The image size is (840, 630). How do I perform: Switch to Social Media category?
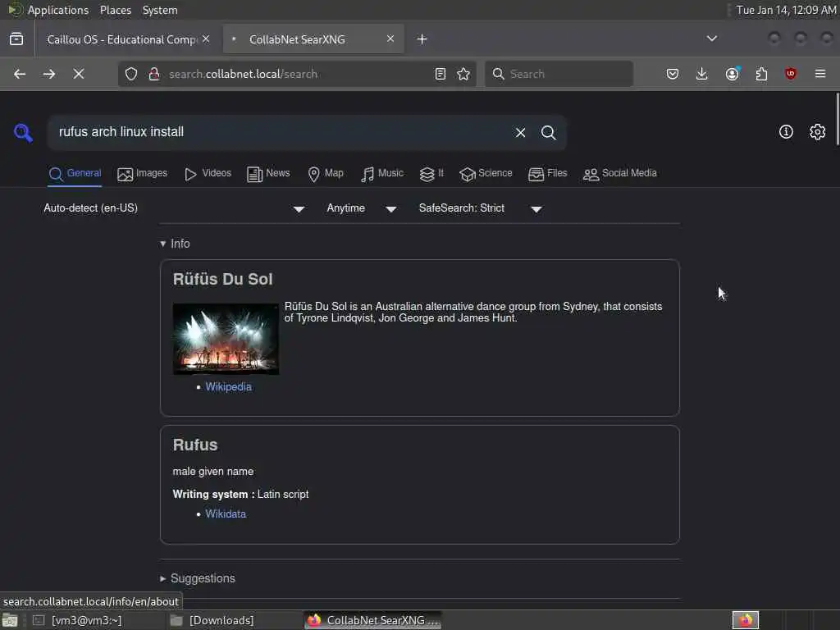[x=620, y=174]
